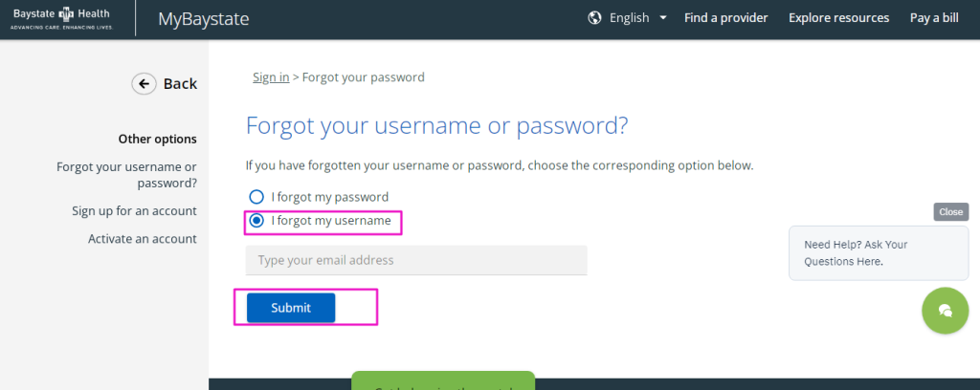Open Activate an account link
Image resolution: width=980 pixels, height=390 pixels.
143,238
